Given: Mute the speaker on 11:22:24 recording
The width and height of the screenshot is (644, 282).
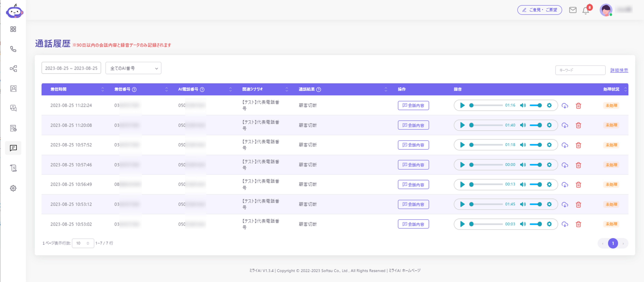Looking at the screenshot, I should coord(523,105).
